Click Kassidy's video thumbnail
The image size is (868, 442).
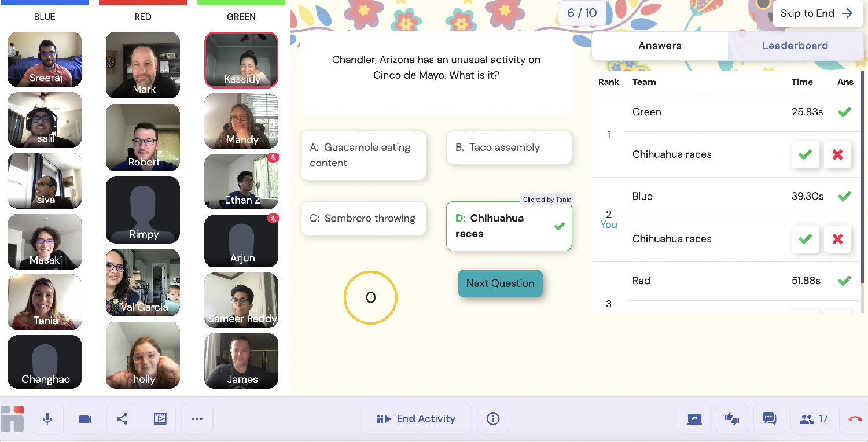tap(241, 60)
